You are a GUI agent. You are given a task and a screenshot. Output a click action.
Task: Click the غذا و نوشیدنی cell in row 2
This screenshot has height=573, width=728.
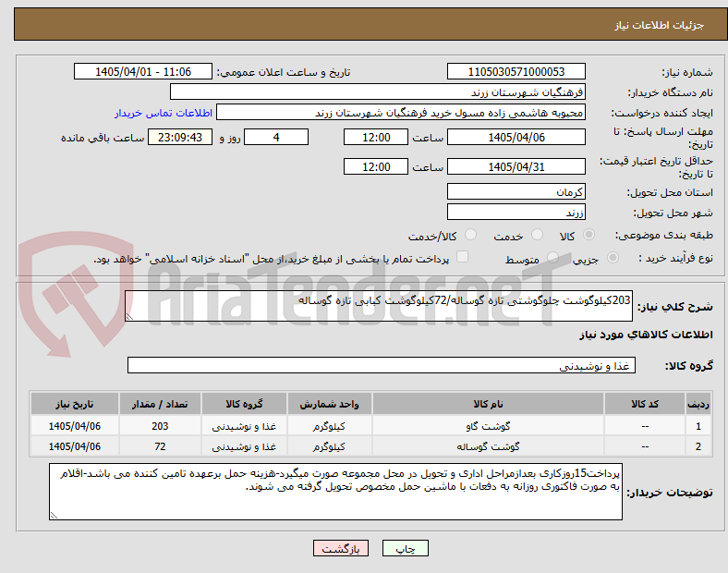tap(244, 446)
